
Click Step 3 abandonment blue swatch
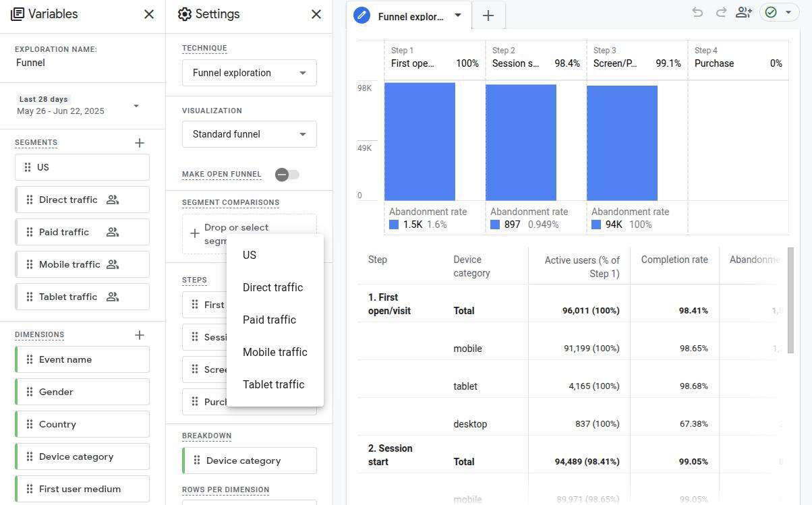[x=596, y=225]
